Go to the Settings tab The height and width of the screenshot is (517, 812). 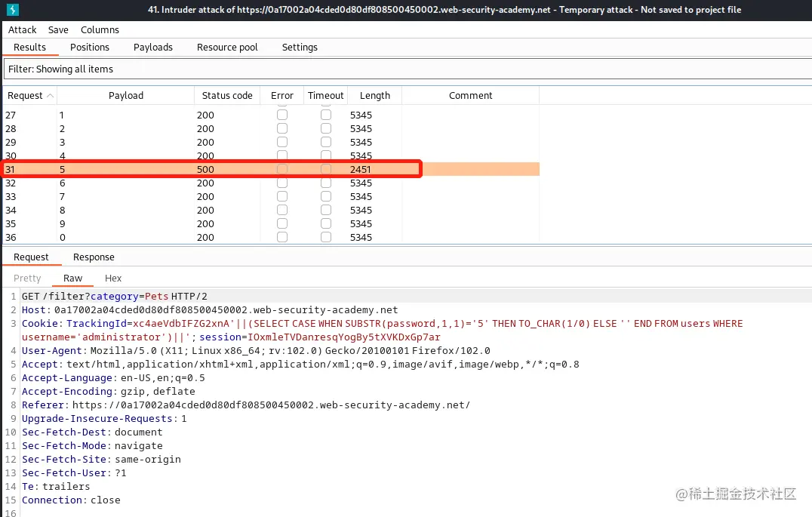300,47
